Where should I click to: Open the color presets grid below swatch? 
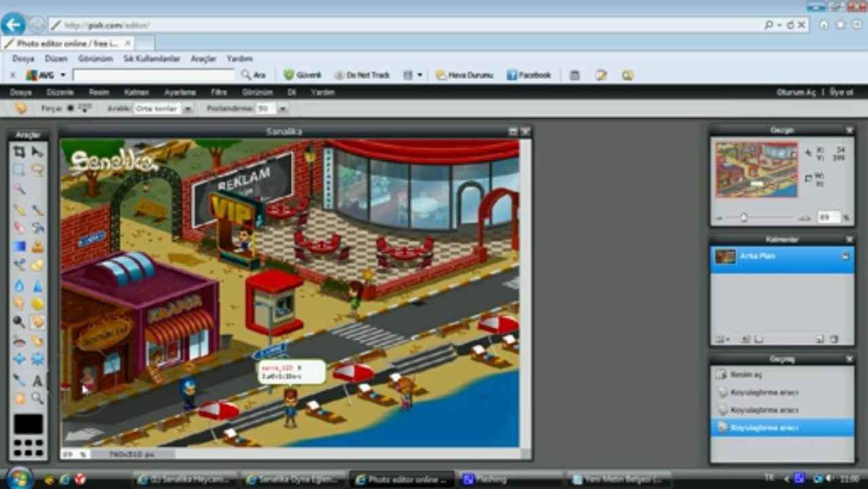coord(29,448)
